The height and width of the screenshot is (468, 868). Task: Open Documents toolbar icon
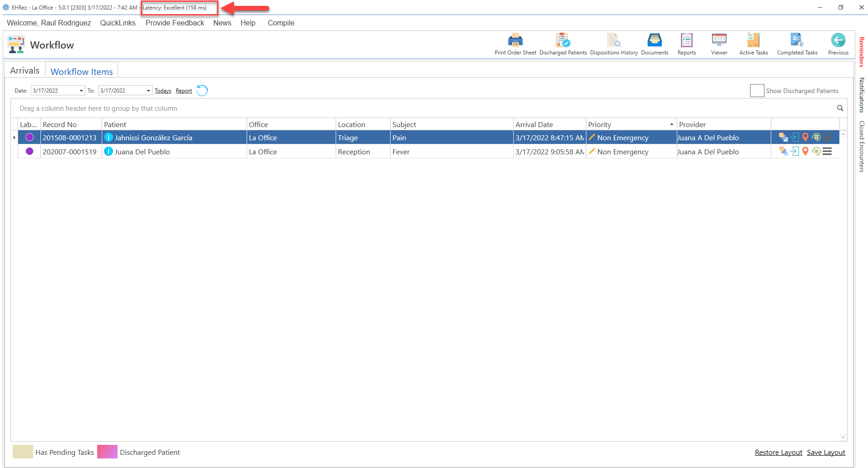tap(655, 40)
